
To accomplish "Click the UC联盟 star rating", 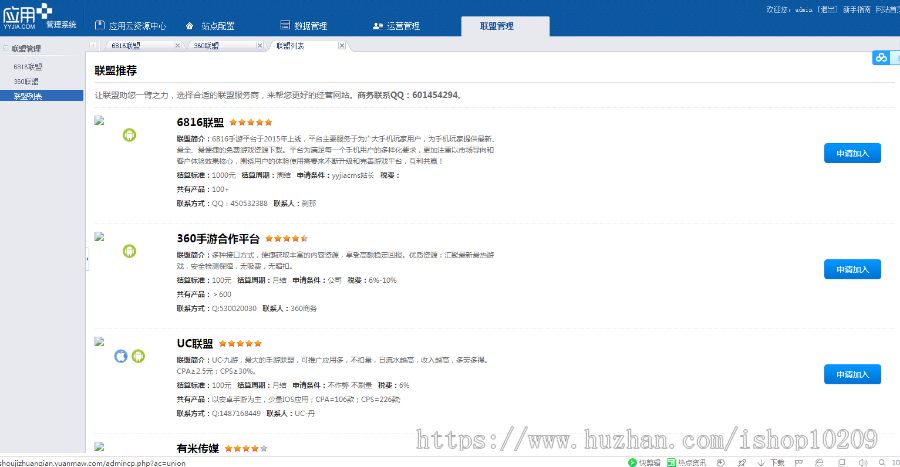I will 240,344.
